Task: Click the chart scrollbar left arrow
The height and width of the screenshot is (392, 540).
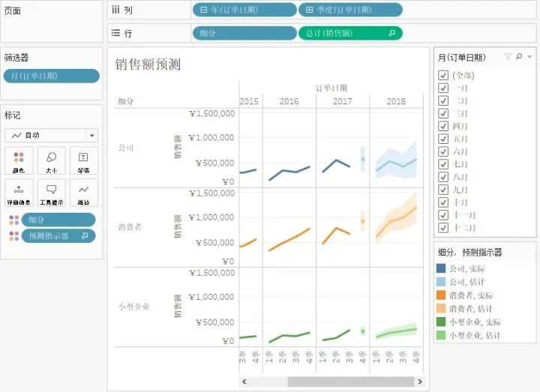Action: (x=244, y=382)
